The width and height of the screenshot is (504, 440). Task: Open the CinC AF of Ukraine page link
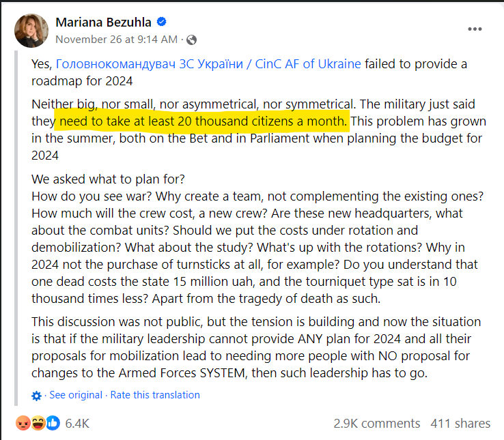coord(208,64)
